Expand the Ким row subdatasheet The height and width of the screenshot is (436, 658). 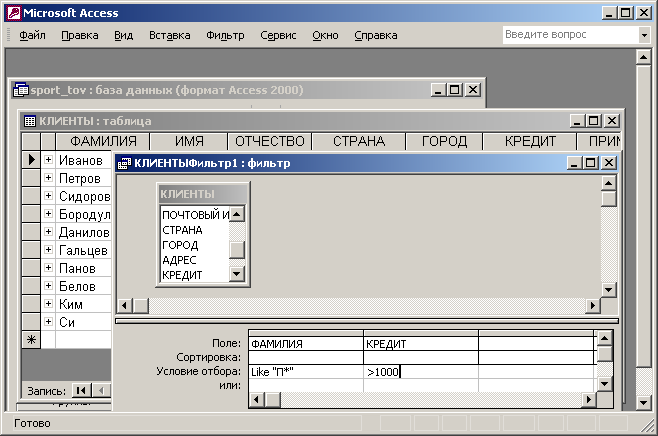[x=48, y=303]
